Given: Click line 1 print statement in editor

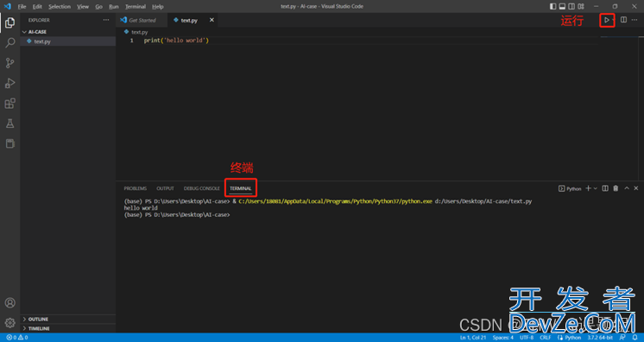Looking at the screenshot, I should pyautogui.click(x=176, y=41).
